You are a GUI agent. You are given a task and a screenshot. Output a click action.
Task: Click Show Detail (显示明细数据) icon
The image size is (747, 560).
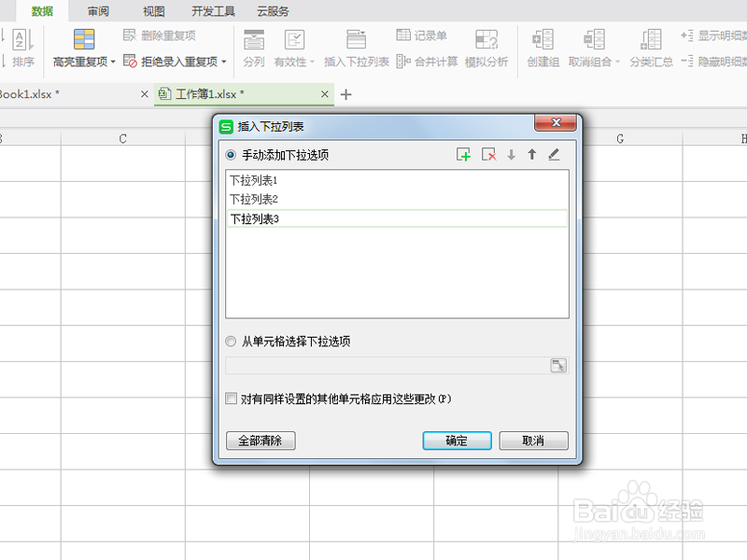click(x=687, y=35)
